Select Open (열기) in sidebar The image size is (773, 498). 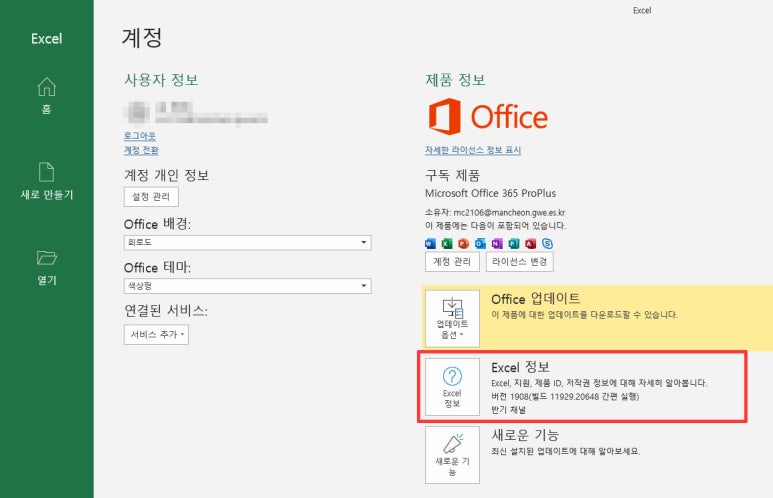click(46, 267)
